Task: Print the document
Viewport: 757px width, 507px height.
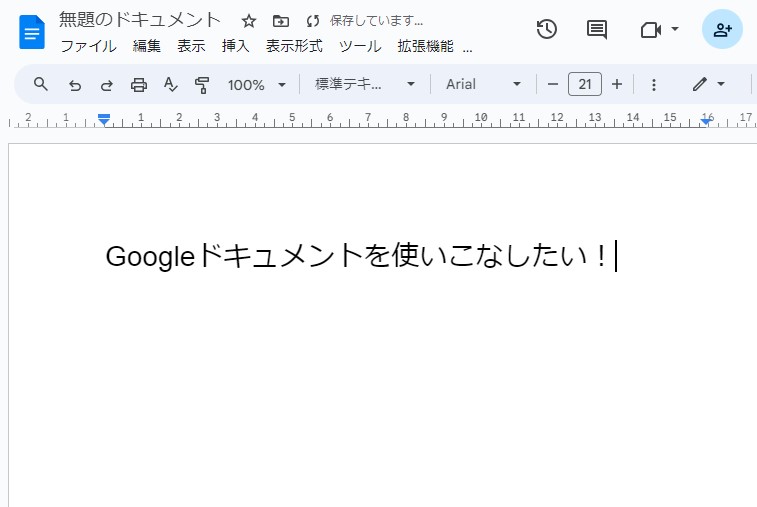Action: [x=139, y=85]
